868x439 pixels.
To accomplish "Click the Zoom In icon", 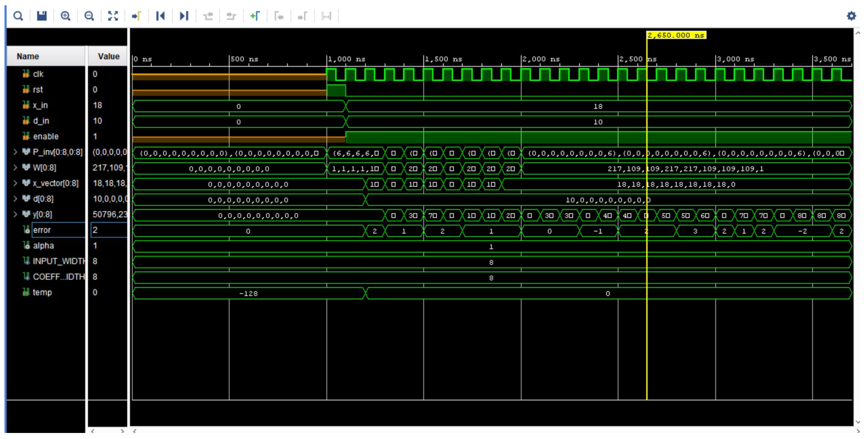I will coord(65,16).
